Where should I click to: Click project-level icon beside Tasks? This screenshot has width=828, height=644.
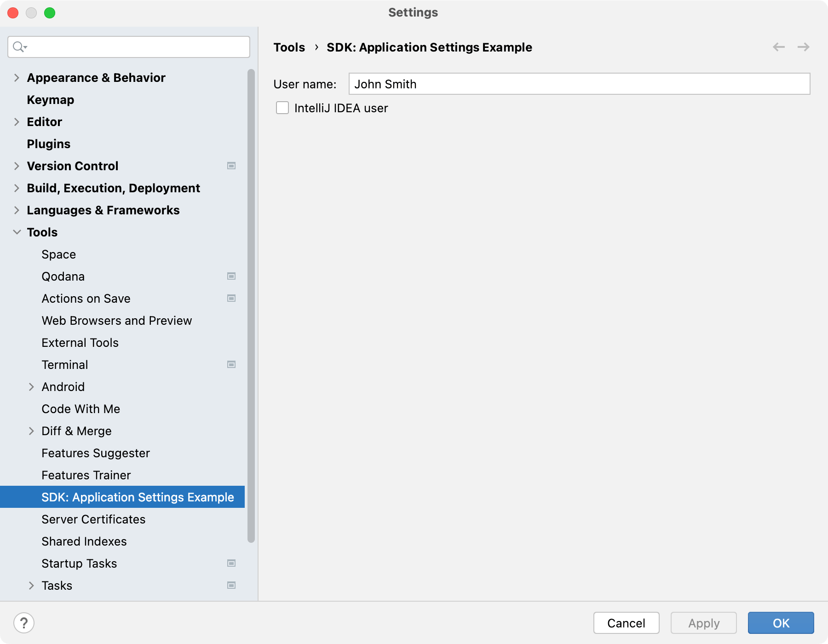pyautogui.click(x=231, y=585)
